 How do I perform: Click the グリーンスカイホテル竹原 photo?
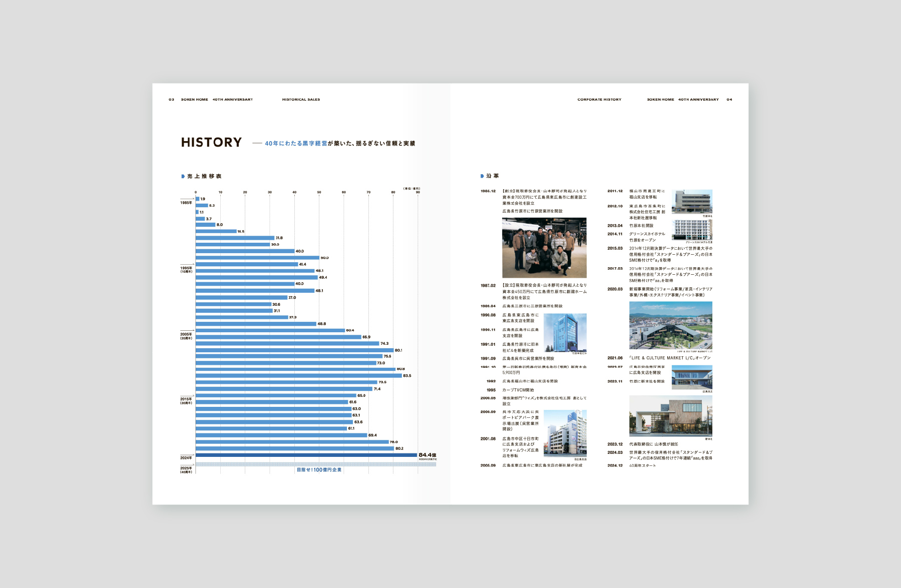[692, 230]
